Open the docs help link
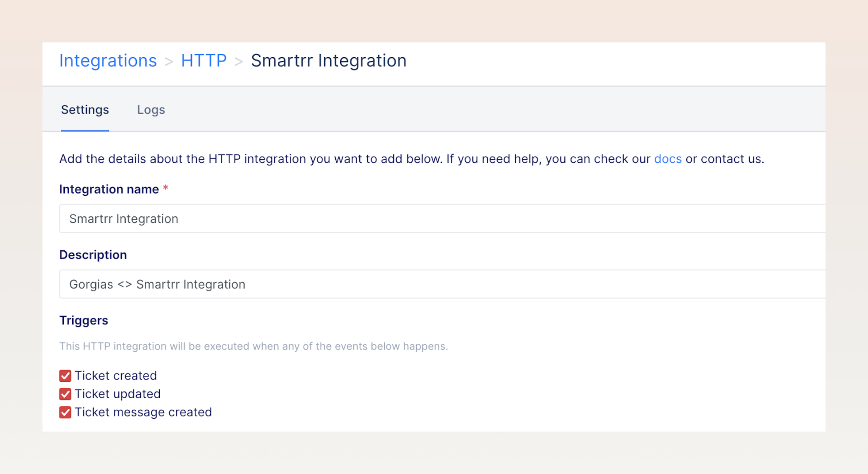 pyautogui.click(x=668, y=159)
